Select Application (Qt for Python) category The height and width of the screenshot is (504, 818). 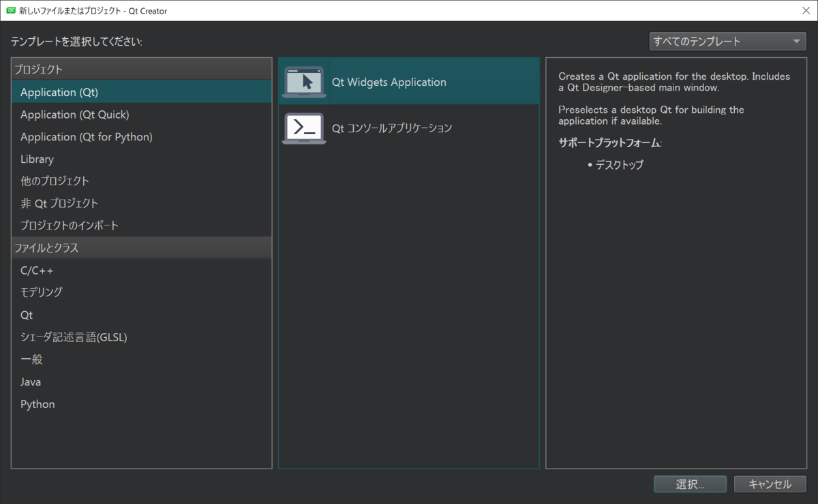coord(142,137)
